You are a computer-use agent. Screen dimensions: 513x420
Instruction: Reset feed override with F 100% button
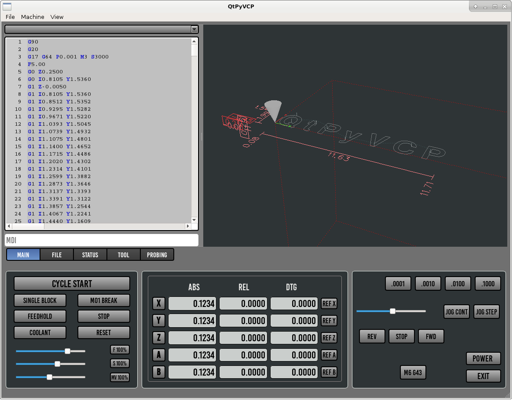pos(120,350)
